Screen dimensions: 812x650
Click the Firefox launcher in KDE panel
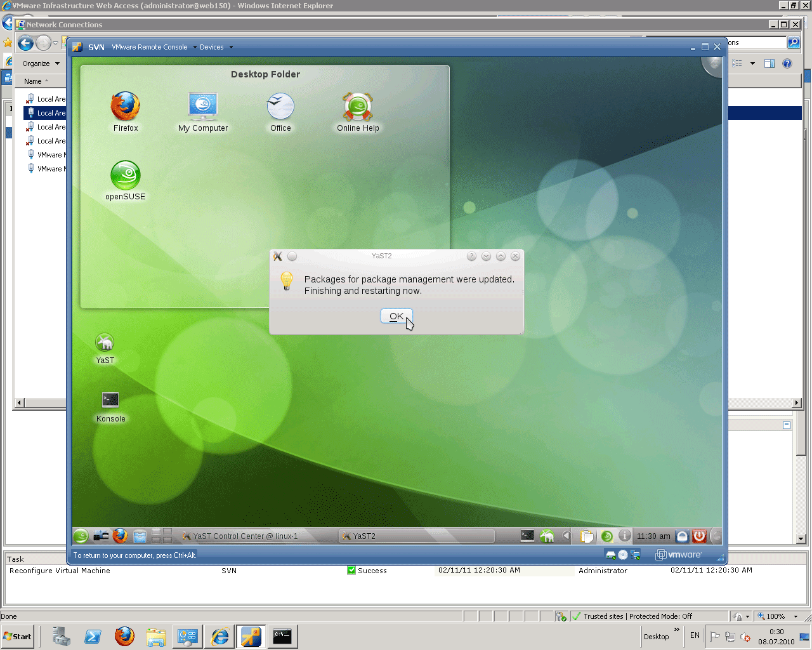tap(120, 536)
